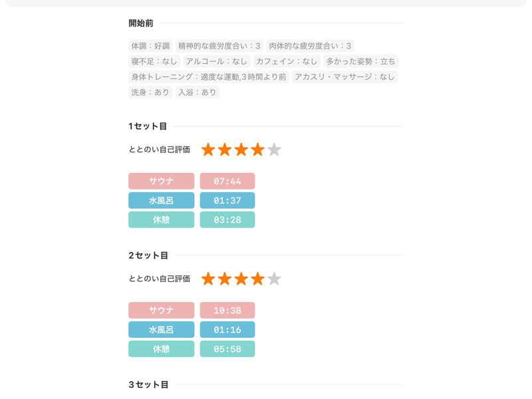Click the third star in set 1 rating

[241, 150]
